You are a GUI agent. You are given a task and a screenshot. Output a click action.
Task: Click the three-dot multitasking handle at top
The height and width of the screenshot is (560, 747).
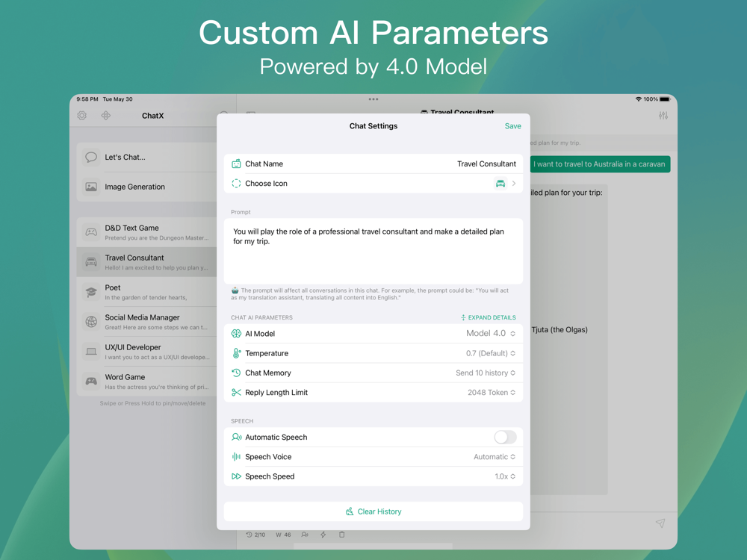tap(373, 99)
